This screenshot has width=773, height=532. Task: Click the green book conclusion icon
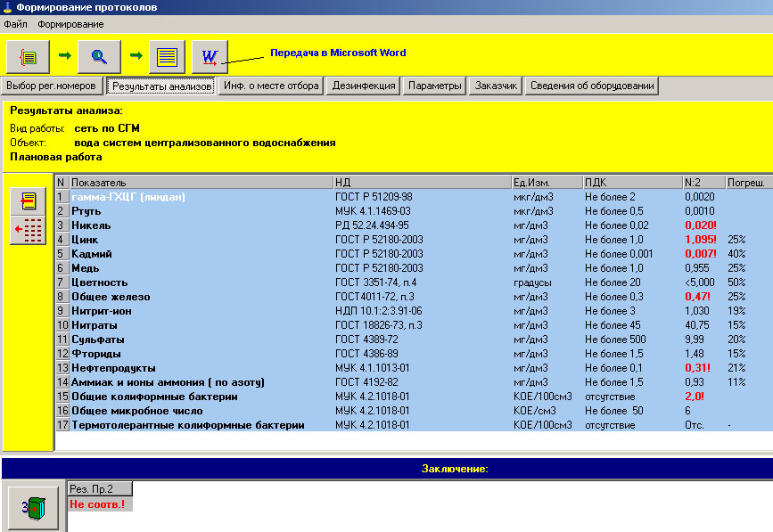coord(34,507)
